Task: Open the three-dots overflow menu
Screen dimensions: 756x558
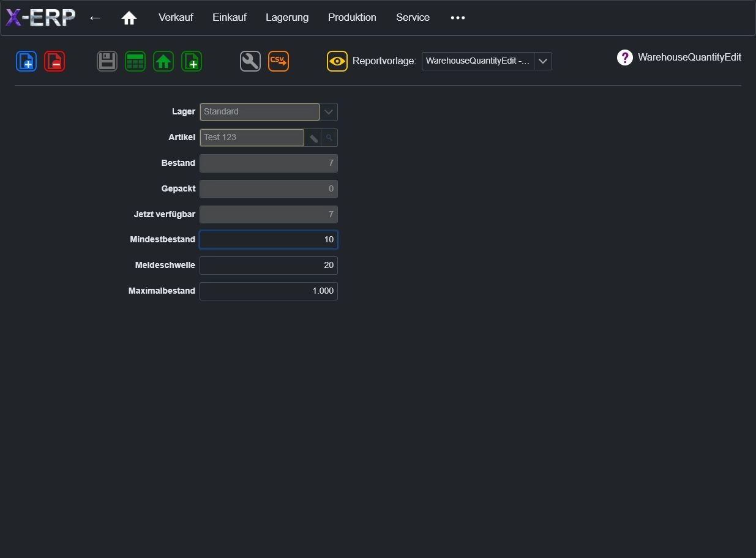Action: click(458, 18)
